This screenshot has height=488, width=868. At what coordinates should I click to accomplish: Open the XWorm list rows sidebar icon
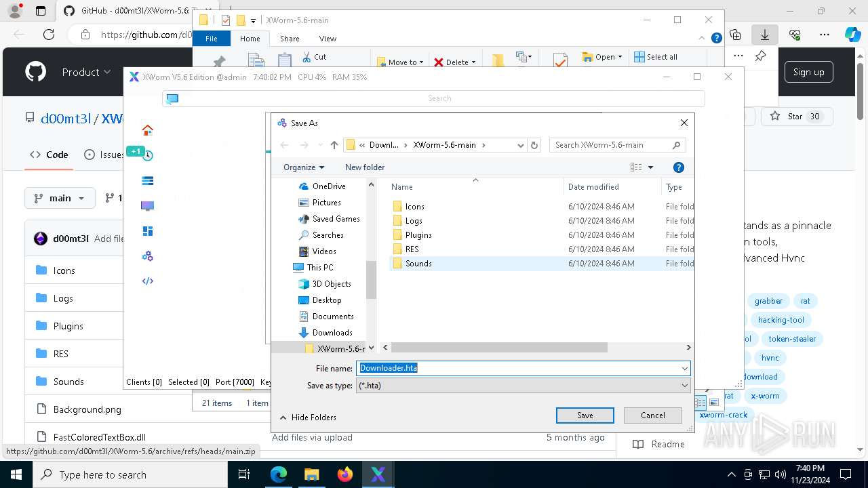point(147,181)
